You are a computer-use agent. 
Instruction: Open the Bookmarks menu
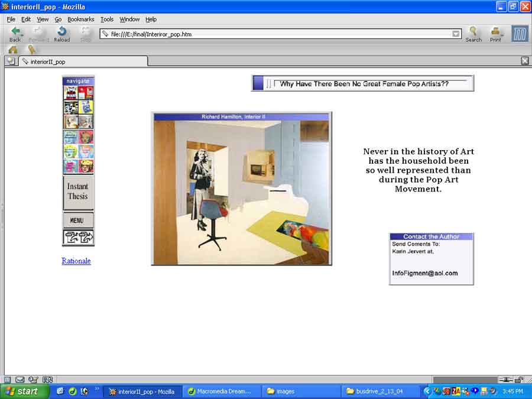(x=80, y=20)
